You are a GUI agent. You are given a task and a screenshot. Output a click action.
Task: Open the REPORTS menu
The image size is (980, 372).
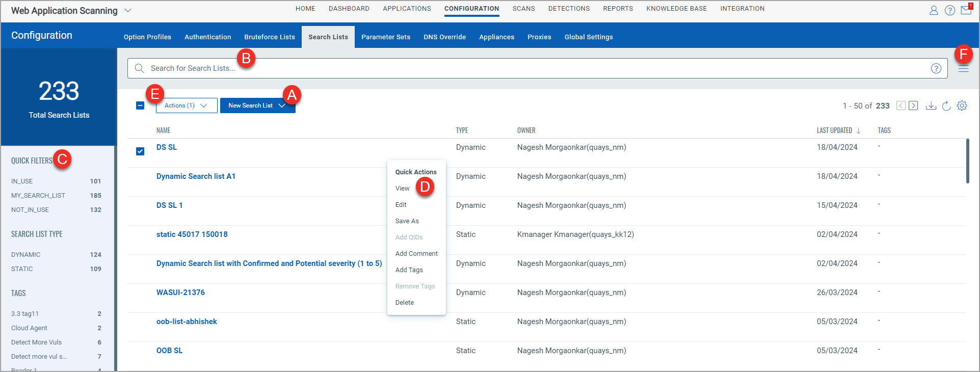[618, 9]
